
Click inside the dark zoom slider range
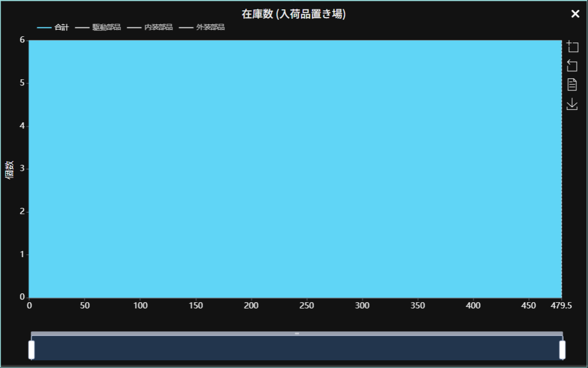pyautogui.click(x=297, y=348)
